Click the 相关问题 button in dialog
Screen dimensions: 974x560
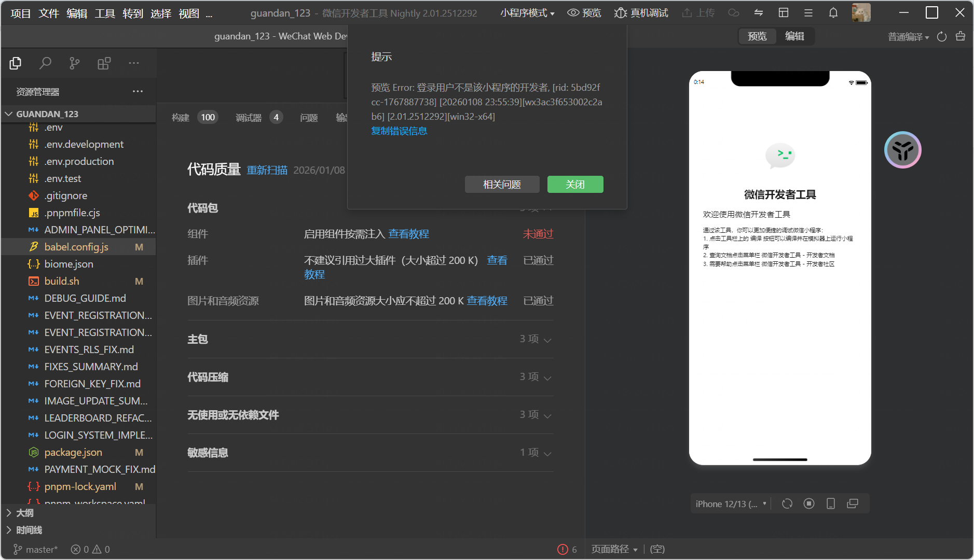coord(502,185)
